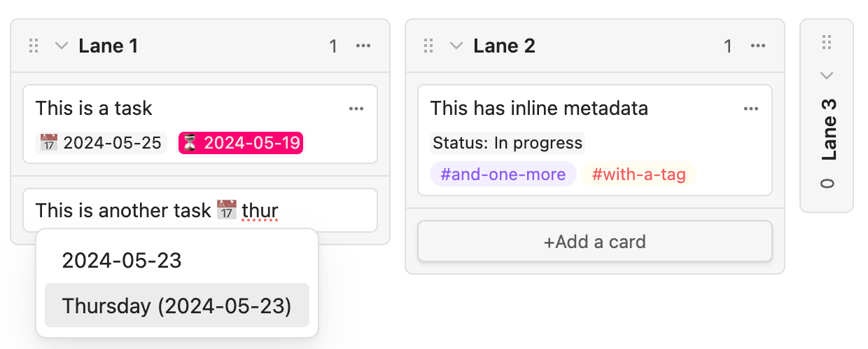The height and width of the screenshot is (349, 868).
Task: Collapse Lane 1 using its chevron
Action: click(x=62, y=46)
